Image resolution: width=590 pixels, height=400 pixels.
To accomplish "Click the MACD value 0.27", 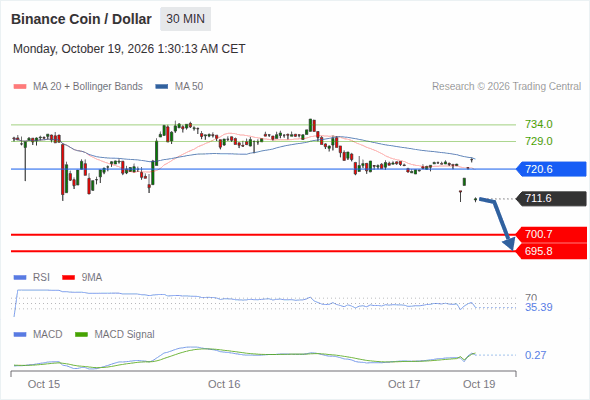I will (x=535, y=355).
